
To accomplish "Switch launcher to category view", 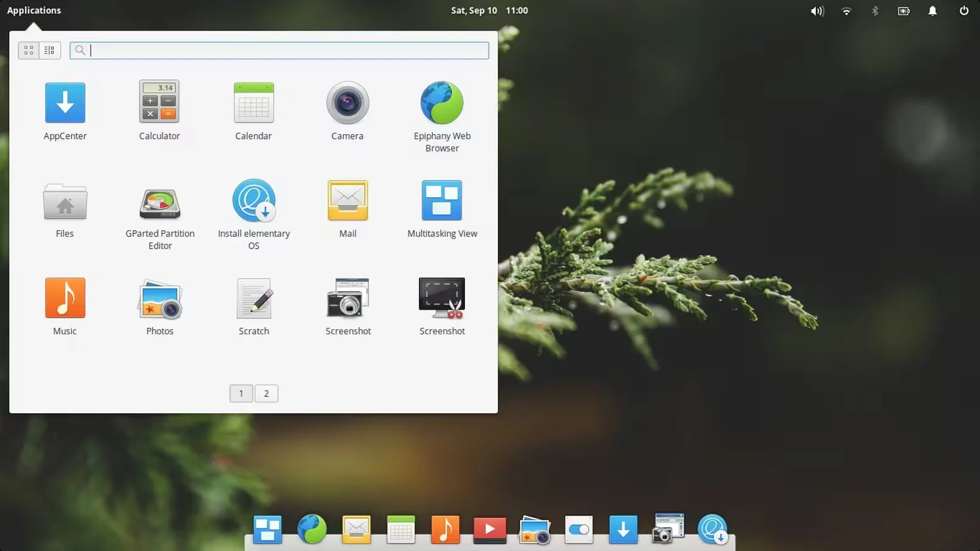I will (50, 50).
